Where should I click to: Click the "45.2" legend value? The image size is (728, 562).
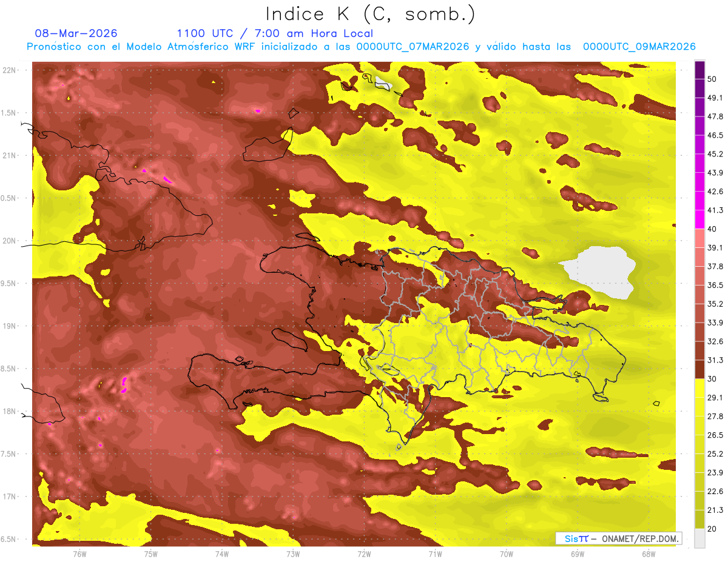pos(715,154)
